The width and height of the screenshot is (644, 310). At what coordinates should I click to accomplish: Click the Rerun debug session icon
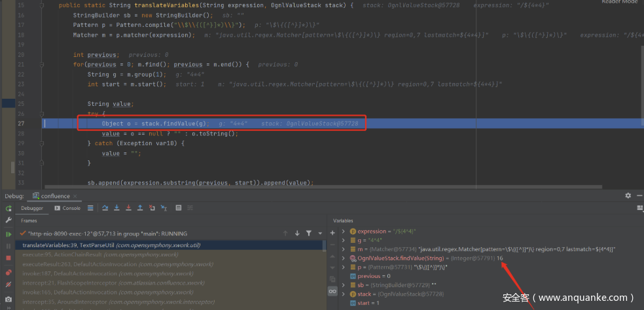tap(9, 208)
